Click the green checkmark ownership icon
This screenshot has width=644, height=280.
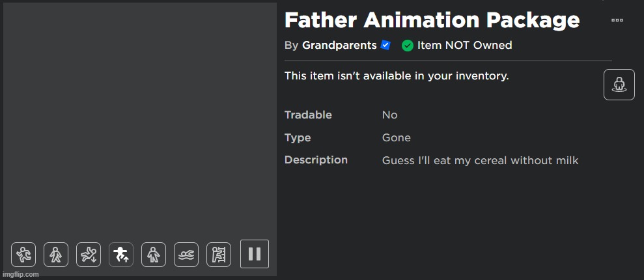click(407, 46)
